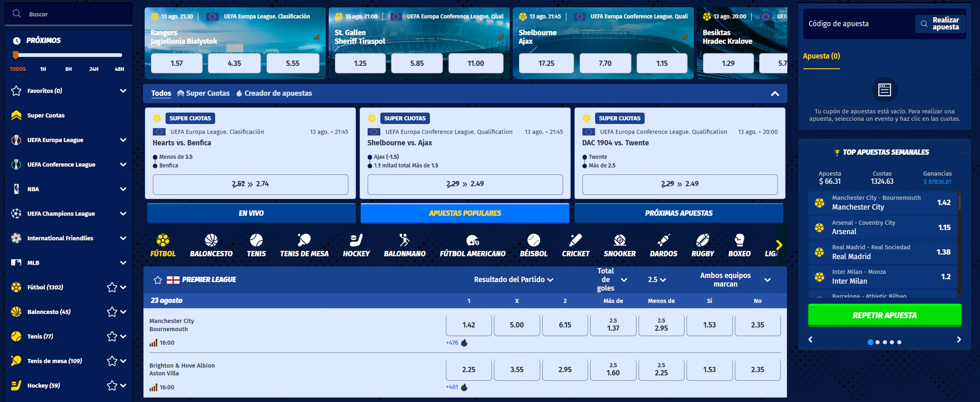Go to next top apuestas slide
Viewport: 980px width, 402px height.
point(959,339)
